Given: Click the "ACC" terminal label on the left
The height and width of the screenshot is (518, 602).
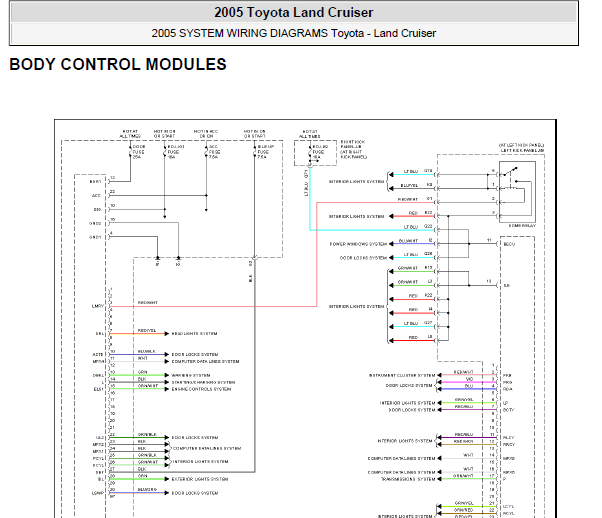Looking at the screenshot, I should point(96,195).
